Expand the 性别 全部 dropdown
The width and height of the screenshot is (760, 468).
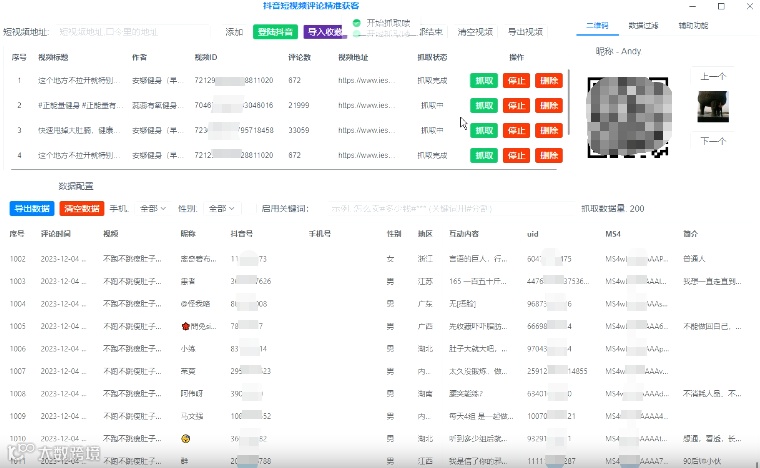click(222, 208)
